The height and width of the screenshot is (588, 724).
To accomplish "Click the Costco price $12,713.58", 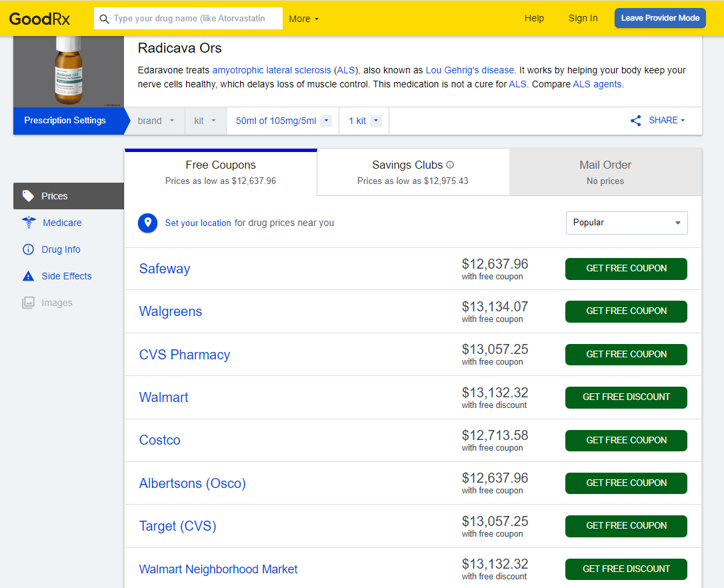I will click(x=495, y=435).
